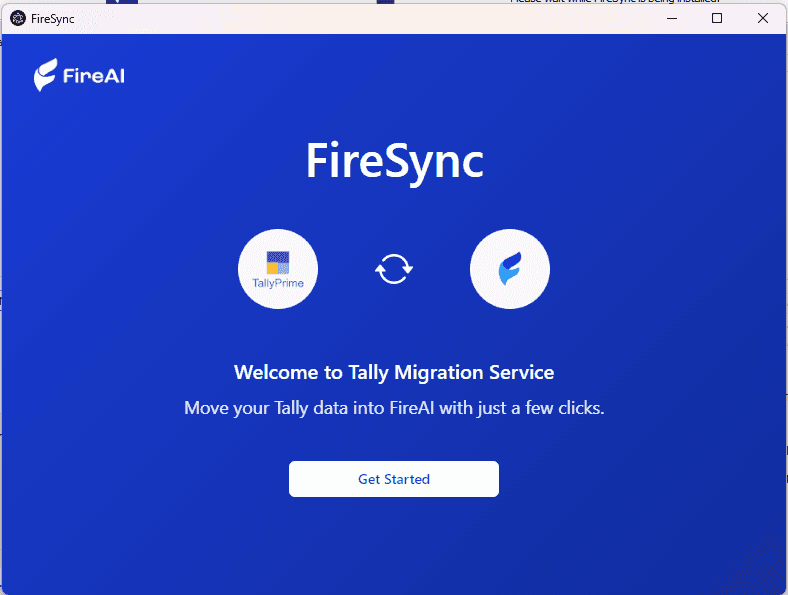Maximize the FireSync window
The image size is (788, 595).
click(x=717, y=18)
